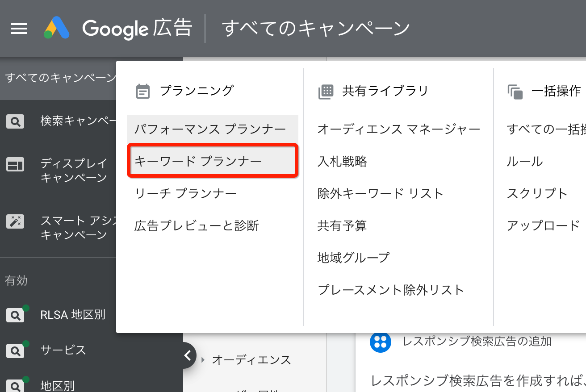Viewport: 586px width, 392px height.
Task: Select 地区別 campaign in the sidebar
Action: [58, 385]
